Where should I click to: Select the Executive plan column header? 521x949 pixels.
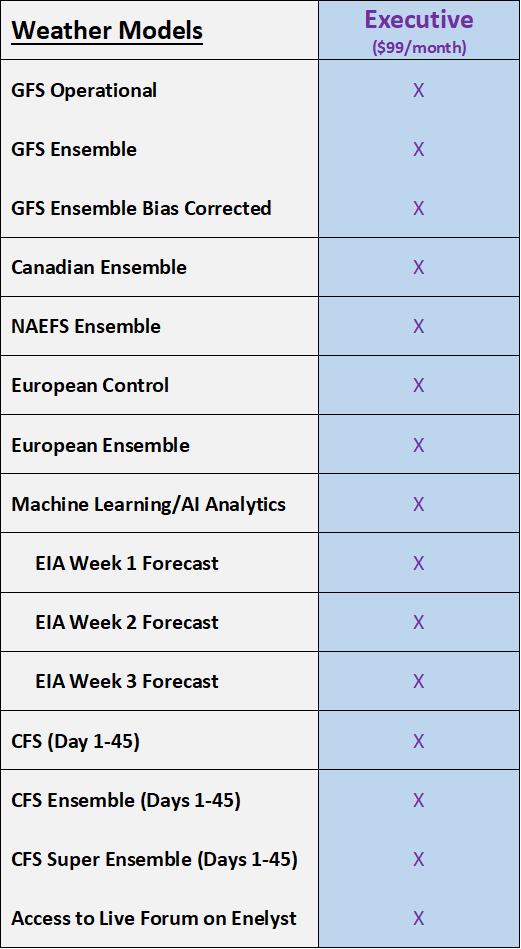pos(419,19)
